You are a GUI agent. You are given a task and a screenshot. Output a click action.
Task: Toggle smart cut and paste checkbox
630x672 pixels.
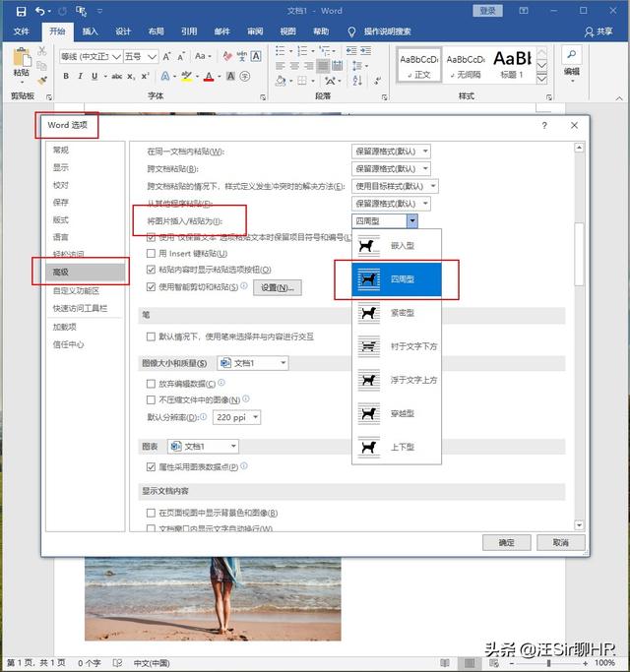[x=151, y=286]
